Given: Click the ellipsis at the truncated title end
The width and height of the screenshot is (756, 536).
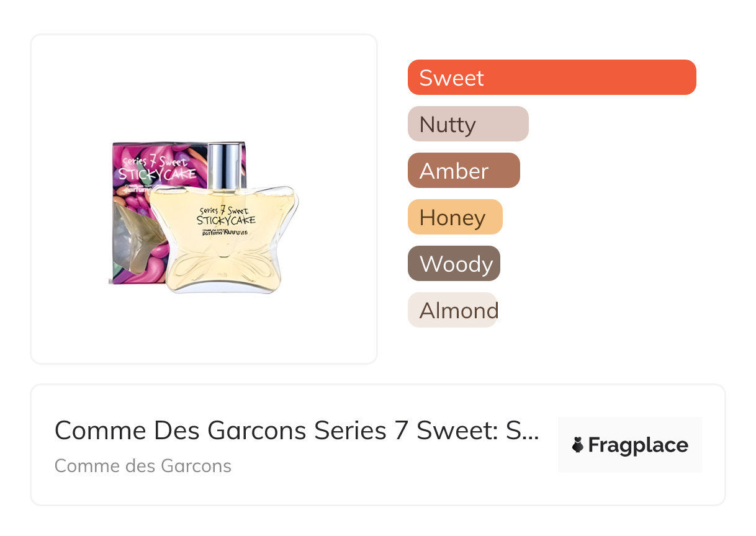Looking at the screenshot, I should (532, 432).
